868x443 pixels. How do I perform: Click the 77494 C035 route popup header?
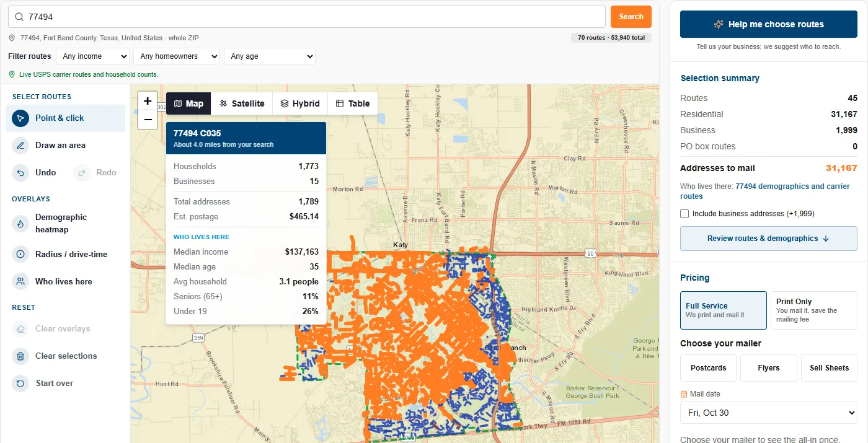pos(246,138)
